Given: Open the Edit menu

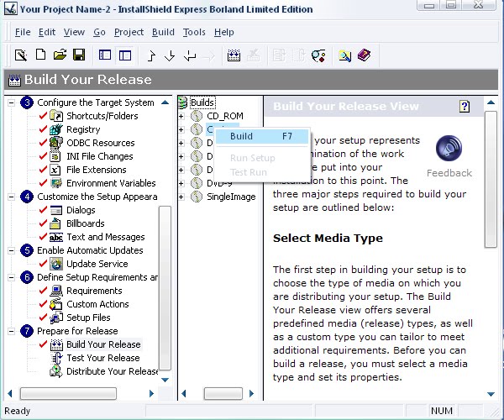Looking at the screenshot, I should [x=47, y=32].
